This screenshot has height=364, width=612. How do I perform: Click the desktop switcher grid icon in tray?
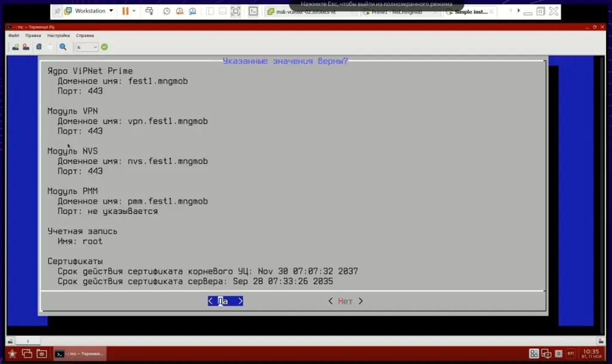pos(534,353)
